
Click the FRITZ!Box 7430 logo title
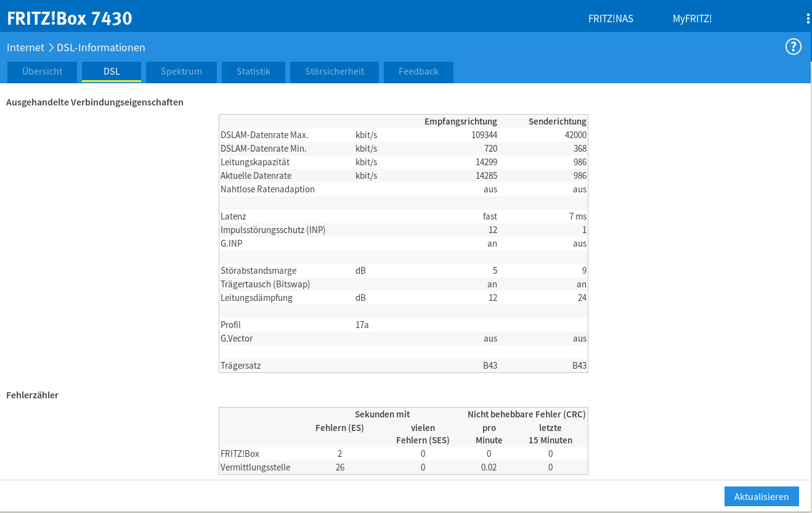(70, 18)
